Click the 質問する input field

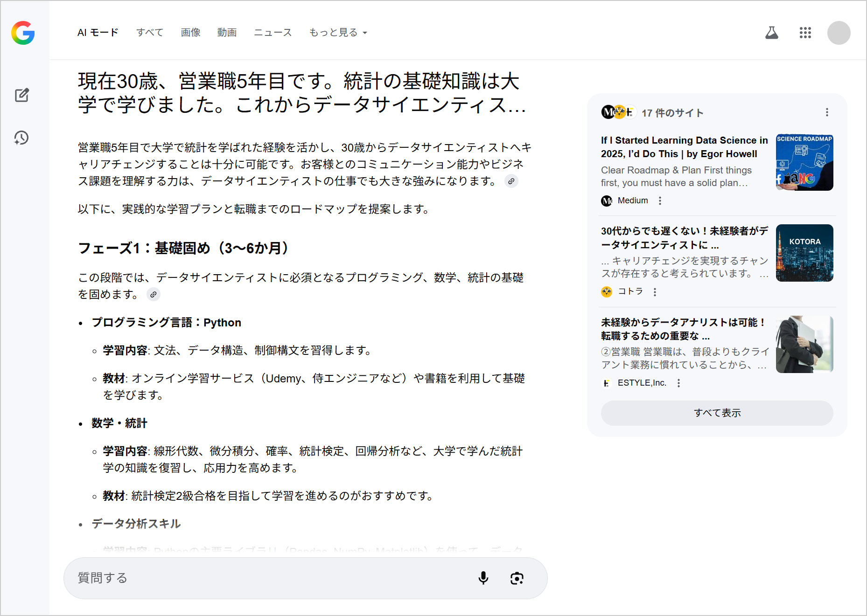click(x=233, y=578)
